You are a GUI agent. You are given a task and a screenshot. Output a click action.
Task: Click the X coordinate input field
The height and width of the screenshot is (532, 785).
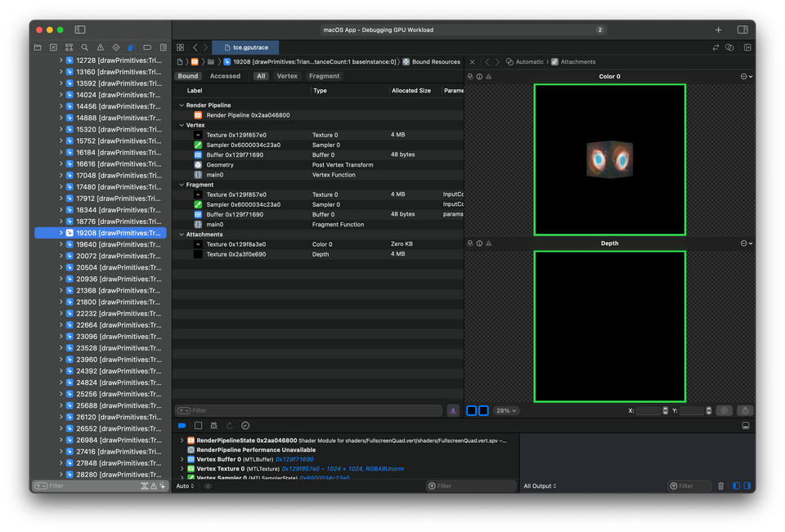[x=648, y=410]
